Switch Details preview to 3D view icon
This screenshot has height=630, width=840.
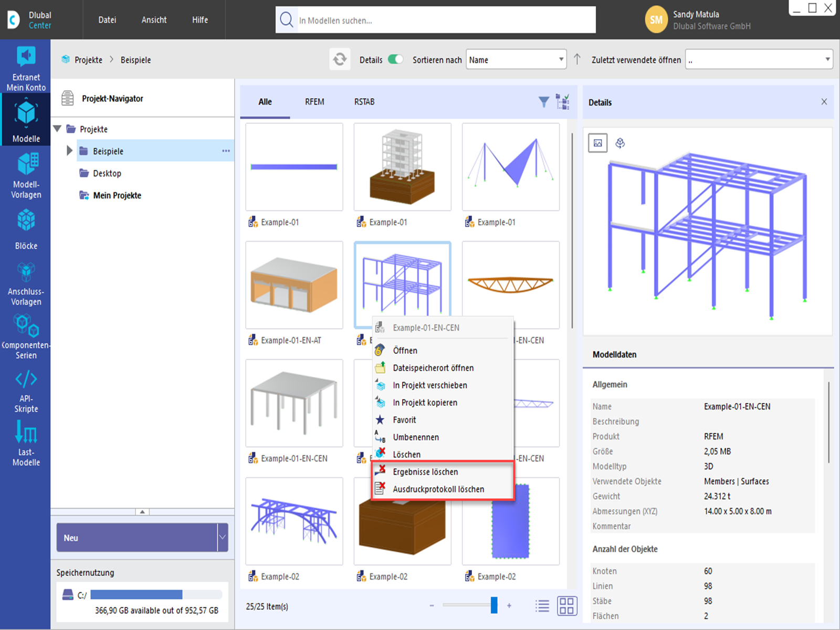pyautogui.click(x=620, y=143)
